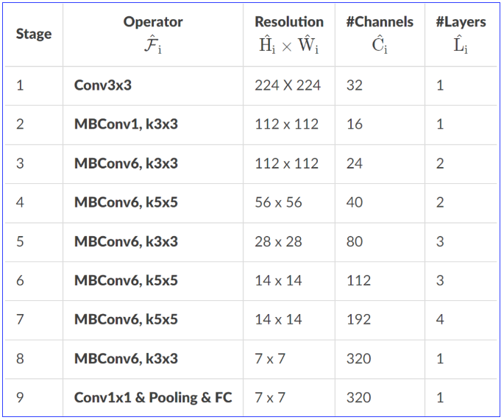Click the #Layers column header
504x420 pixels.
[x=461, y=22]
